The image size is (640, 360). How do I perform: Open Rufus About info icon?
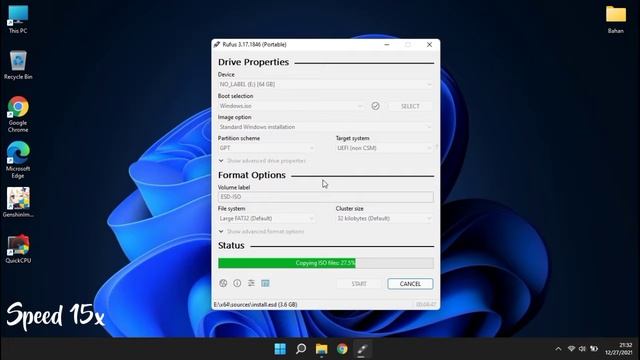click(237, 283)
